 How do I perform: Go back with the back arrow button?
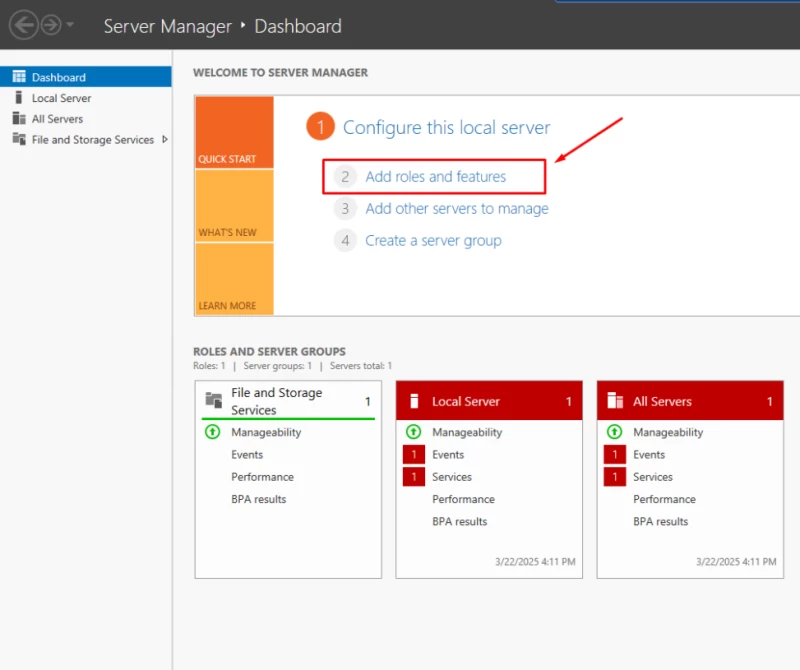pyautogui.click(x=23, y=25)
